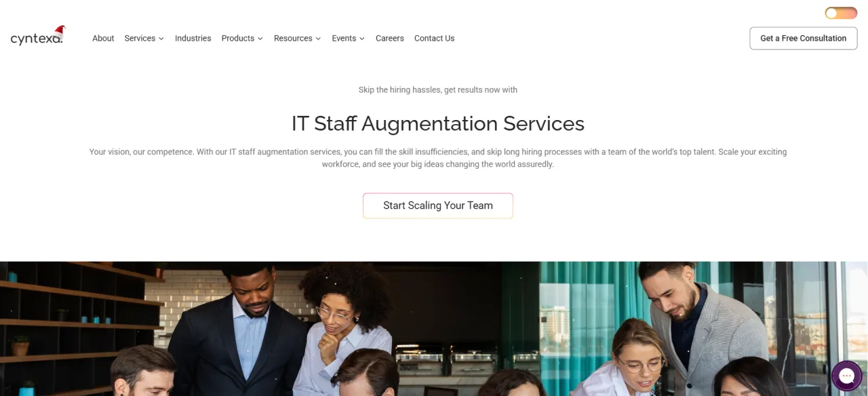868x396 pixels.
Task: Click the Resources menu label
Action: [293, 39]
